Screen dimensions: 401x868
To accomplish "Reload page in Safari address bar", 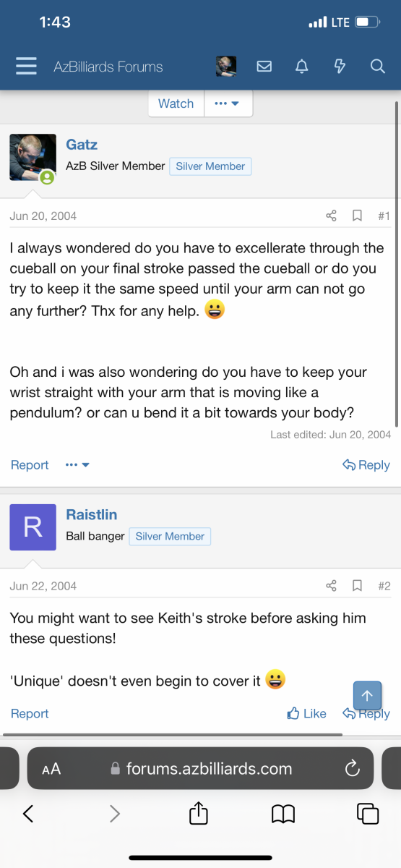I will tap(353, 769).
